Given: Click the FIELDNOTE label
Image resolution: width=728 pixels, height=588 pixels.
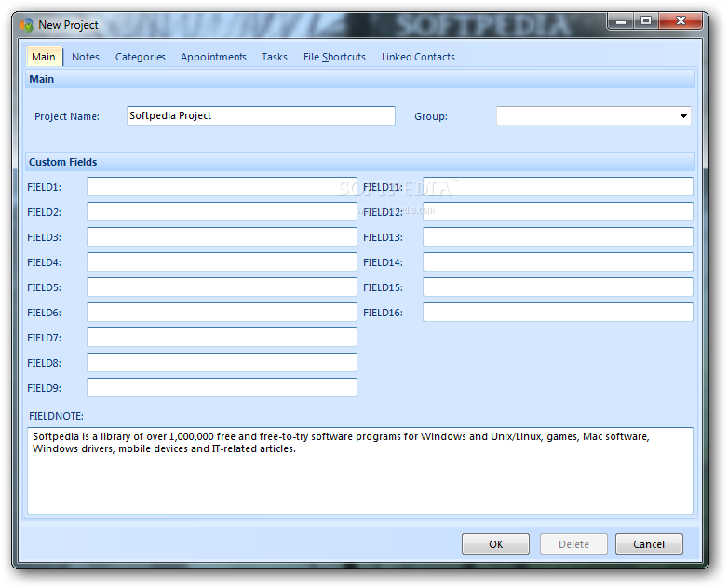Looking at the screenshot, I should [56, 416].
